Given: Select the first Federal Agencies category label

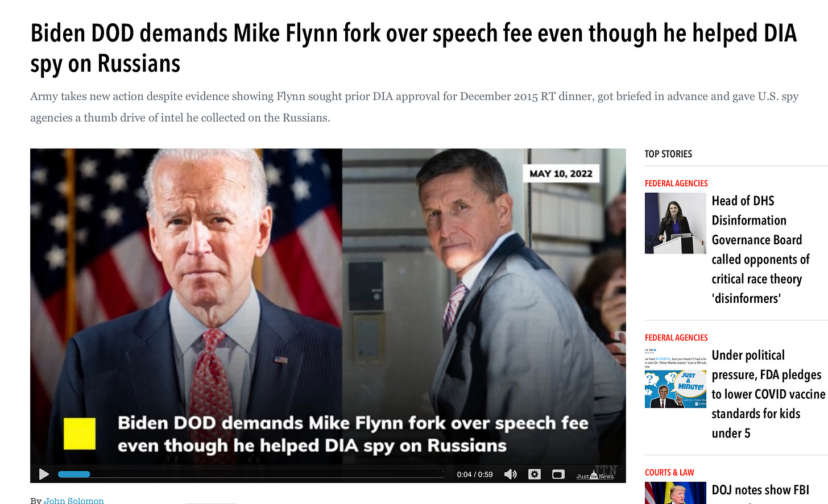Looking at the screenshot, I should click(676, 183).
